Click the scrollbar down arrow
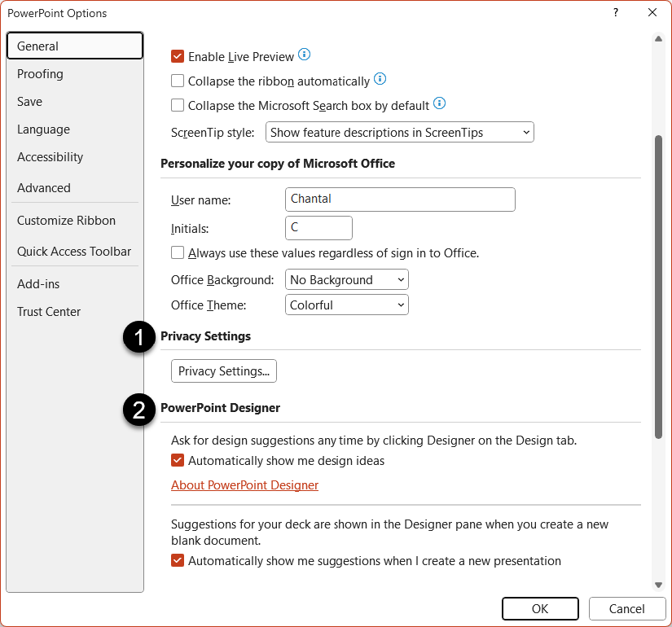The width and height of the screenshot is (672, 627). click(x=658, y=585)
